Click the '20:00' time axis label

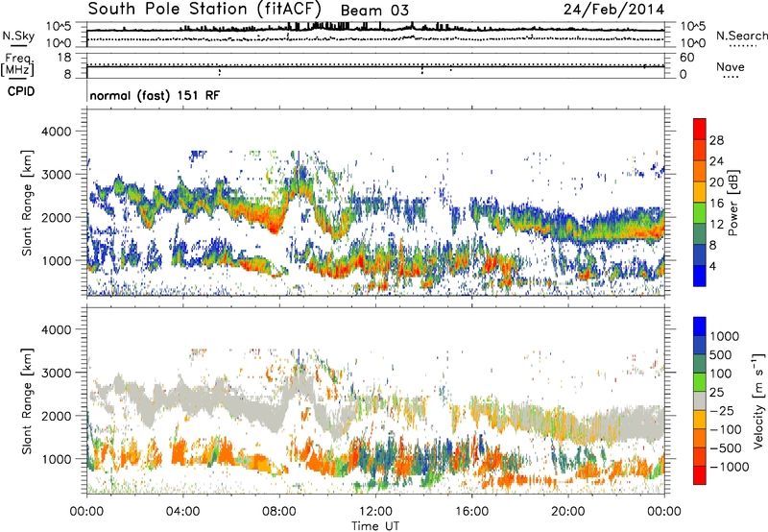568,512
